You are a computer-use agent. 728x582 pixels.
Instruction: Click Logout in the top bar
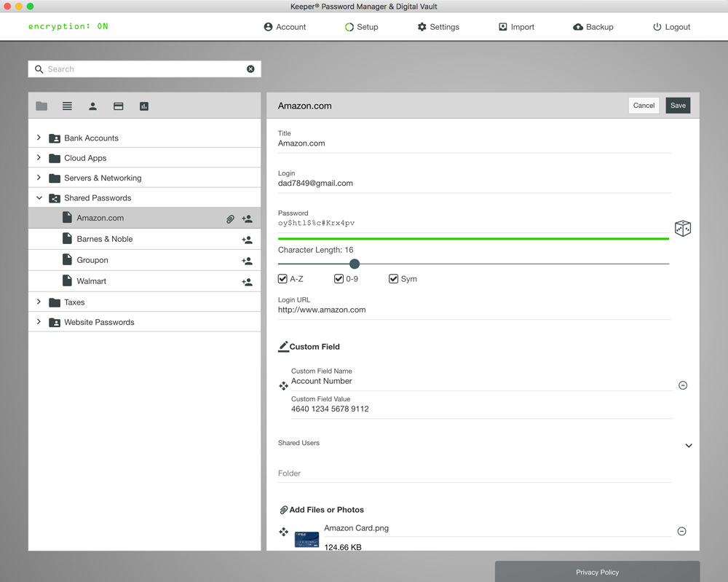coord(671,27)
